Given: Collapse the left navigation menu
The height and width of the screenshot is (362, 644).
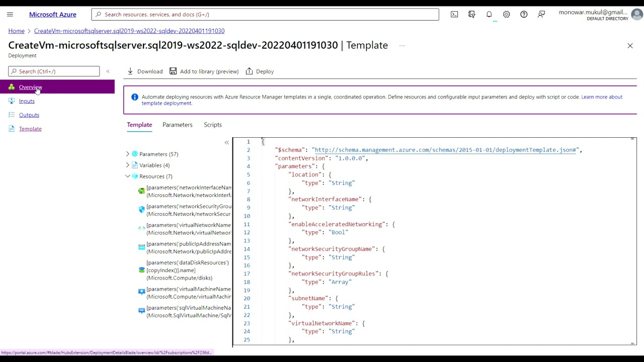Looking at the screenshot, I should [x=108, y=71].
